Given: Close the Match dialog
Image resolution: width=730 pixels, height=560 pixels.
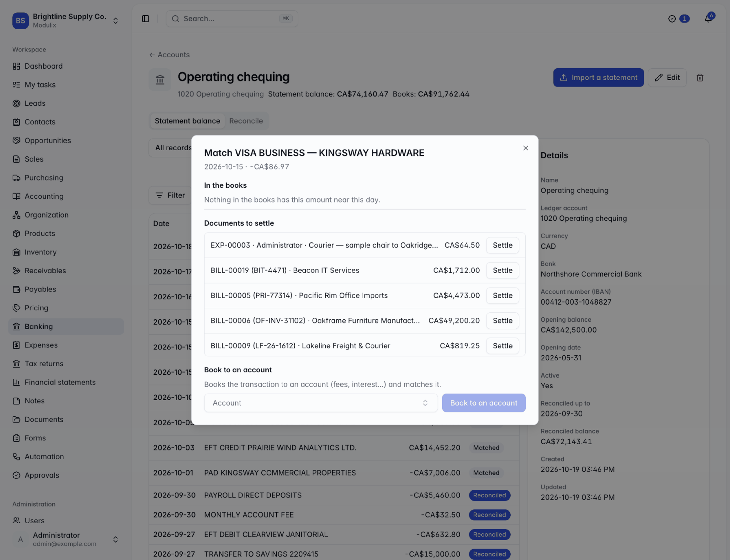Looking at the screenshot, I should click(526, 148).
